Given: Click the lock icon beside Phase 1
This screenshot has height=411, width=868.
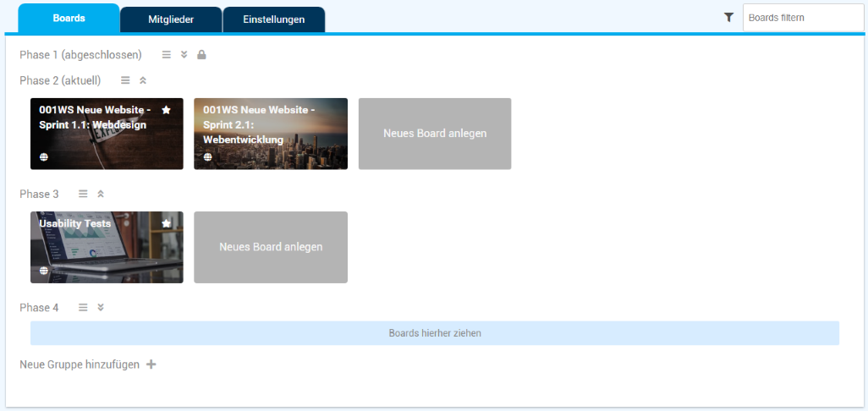Looking at the screenshot, I should [201, 55].
